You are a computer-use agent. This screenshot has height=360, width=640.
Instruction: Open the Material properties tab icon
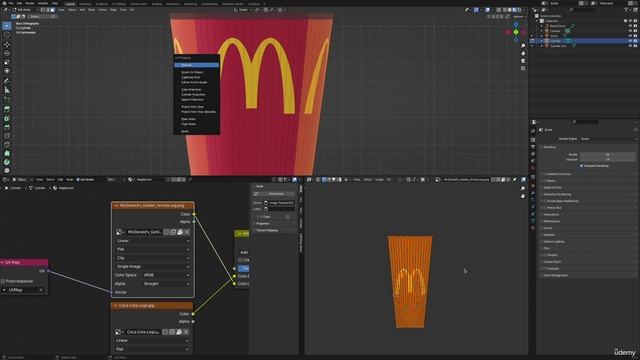pyautogui.click(x=533, y=228)
